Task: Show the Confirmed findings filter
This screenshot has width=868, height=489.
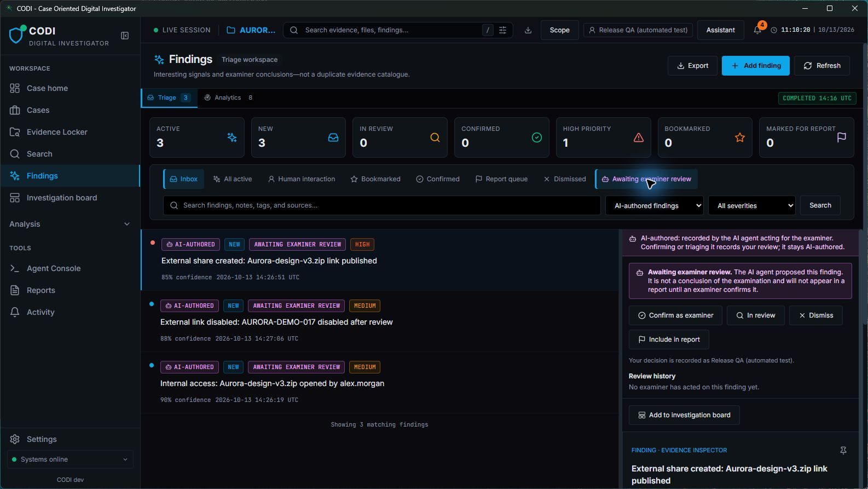Action: 438,179
